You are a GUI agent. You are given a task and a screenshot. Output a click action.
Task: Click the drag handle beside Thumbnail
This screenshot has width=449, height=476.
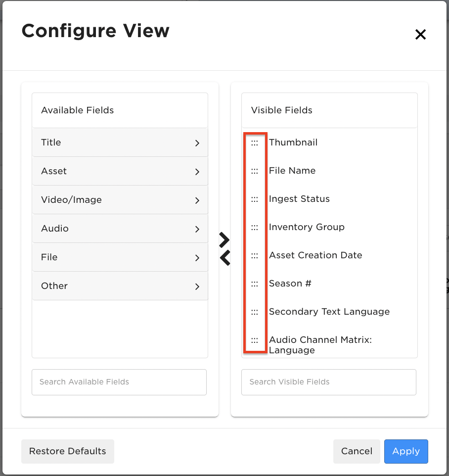point(255,143)
